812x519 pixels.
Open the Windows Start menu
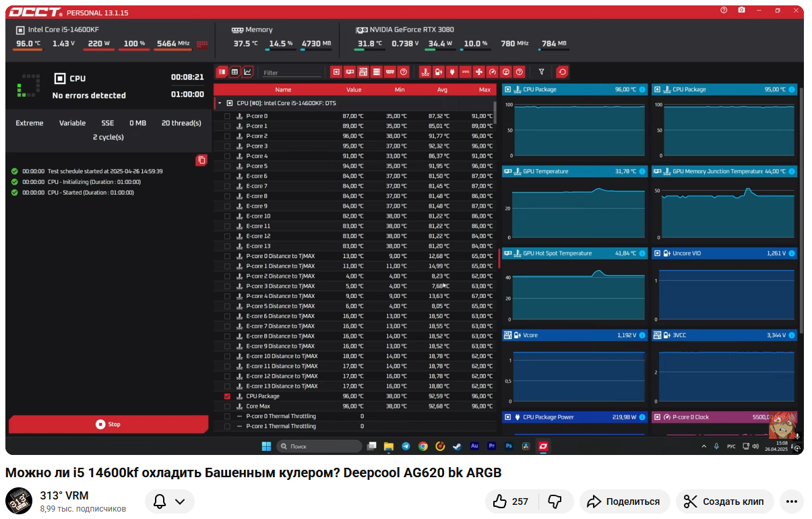[266, 446]
